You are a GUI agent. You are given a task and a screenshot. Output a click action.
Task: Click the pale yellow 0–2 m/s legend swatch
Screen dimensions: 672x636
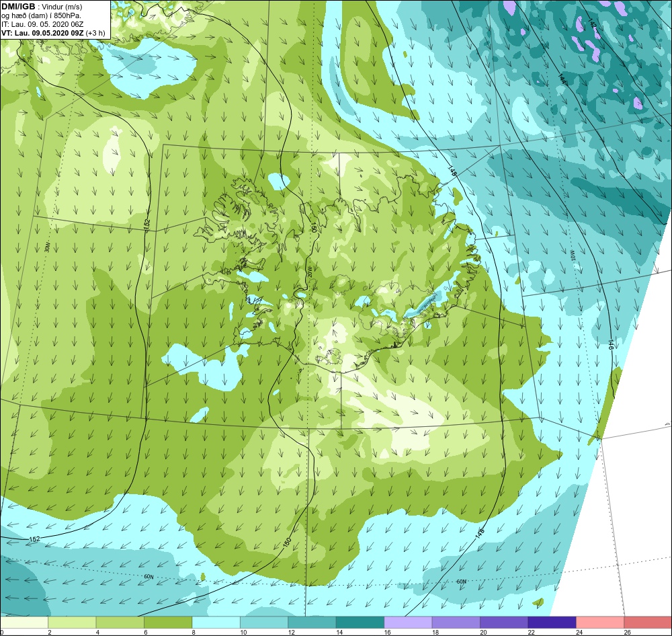tap(24, 623)
